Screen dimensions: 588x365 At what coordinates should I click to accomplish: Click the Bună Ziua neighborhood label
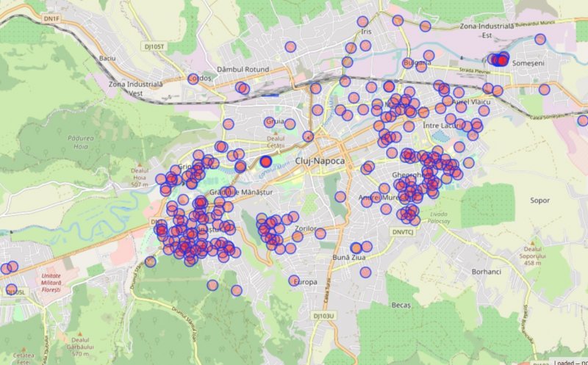349,258
